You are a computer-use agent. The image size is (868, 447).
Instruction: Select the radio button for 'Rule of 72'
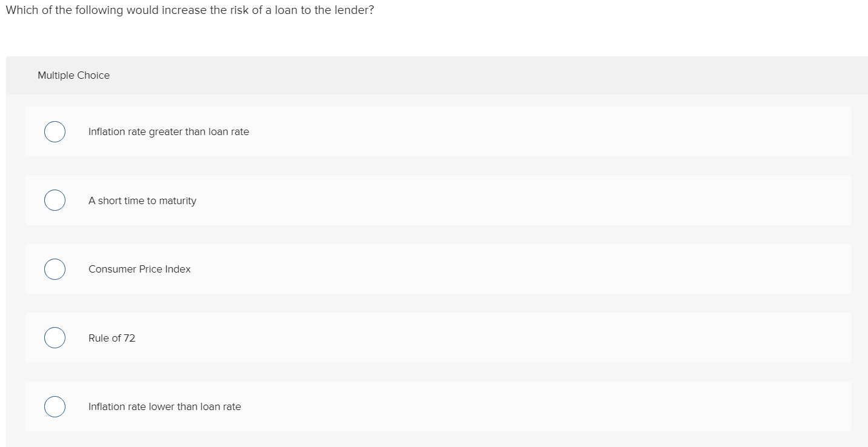pos(55,337)
